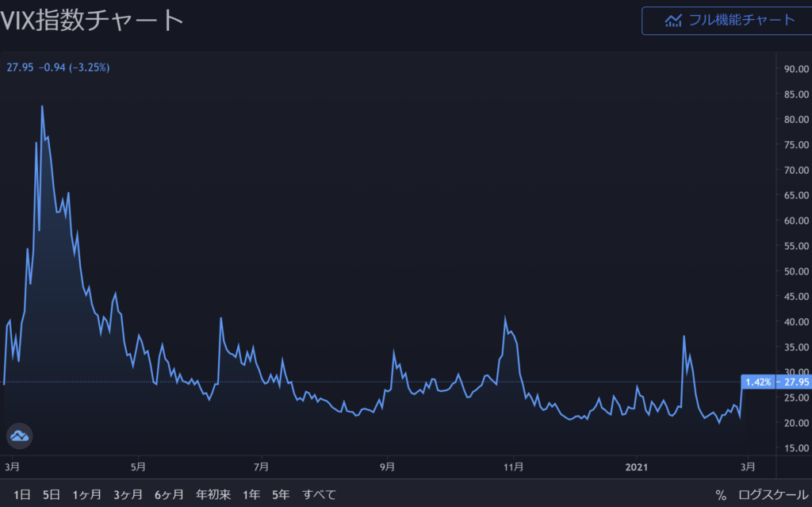Click the chart icon beside フル機能チャート
Image resolution: width=812 pixels, height=507 pixels.
click(x=673, y=21)
